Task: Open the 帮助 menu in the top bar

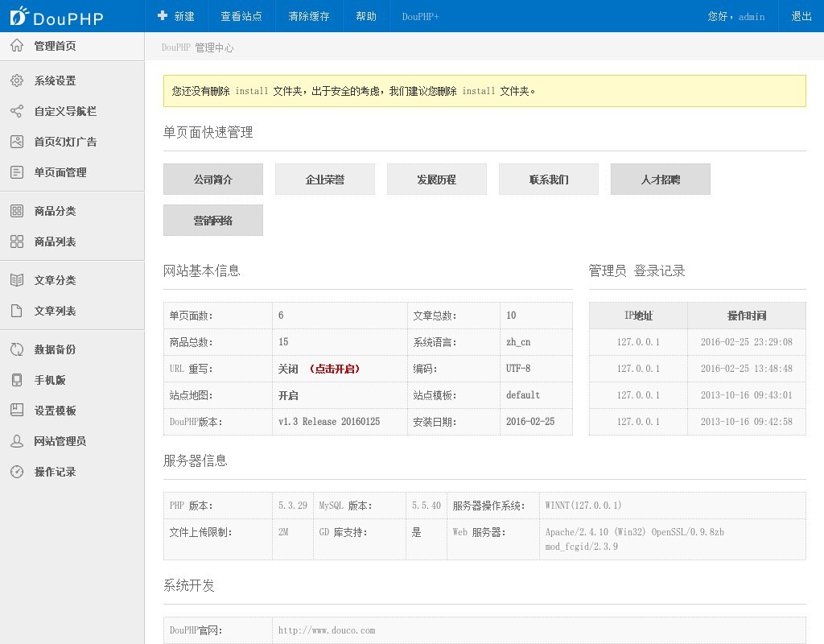Action: coord(366,16)
